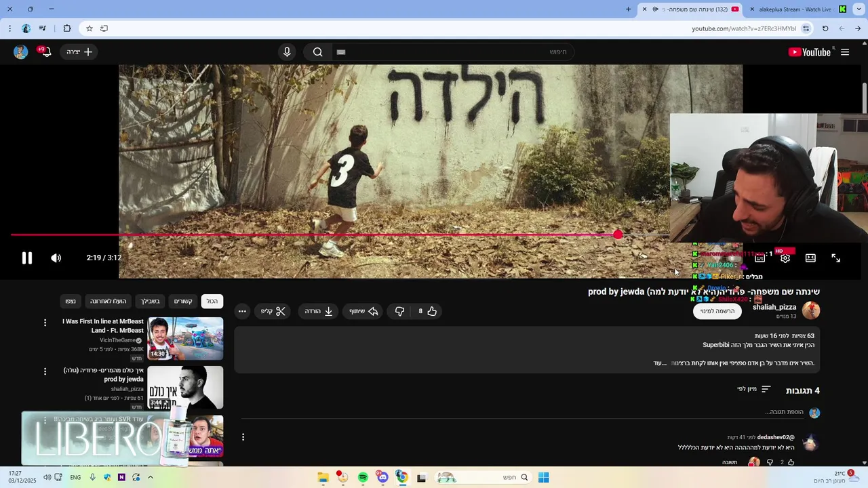This screenshot has height=488, width=868.
Task: Open the browser tab search dropdown
Action: click(859, 9)
